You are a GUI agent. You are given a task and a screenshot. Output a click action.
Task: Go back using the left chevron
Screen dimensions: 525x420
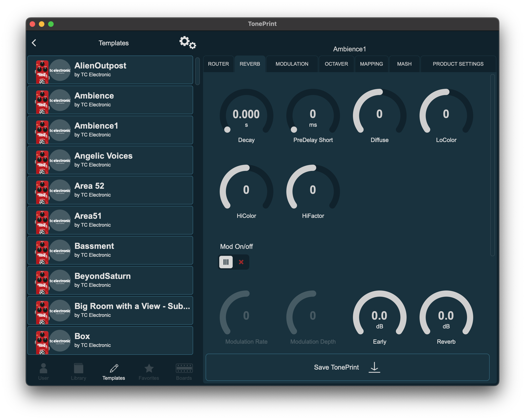[x=34, y=43]
